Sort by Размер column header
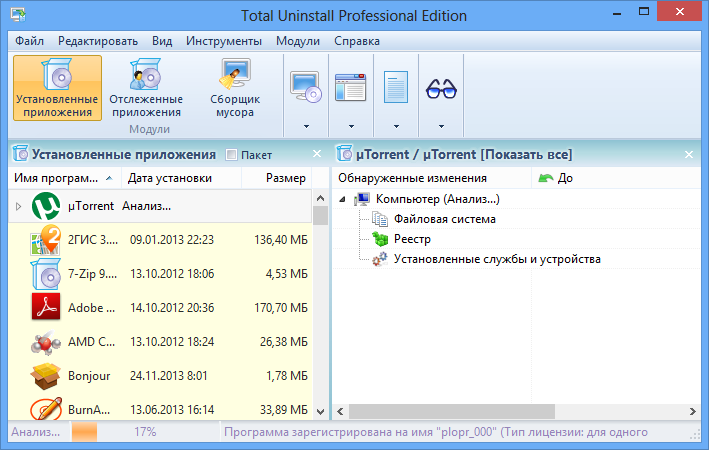 (285, 178)
